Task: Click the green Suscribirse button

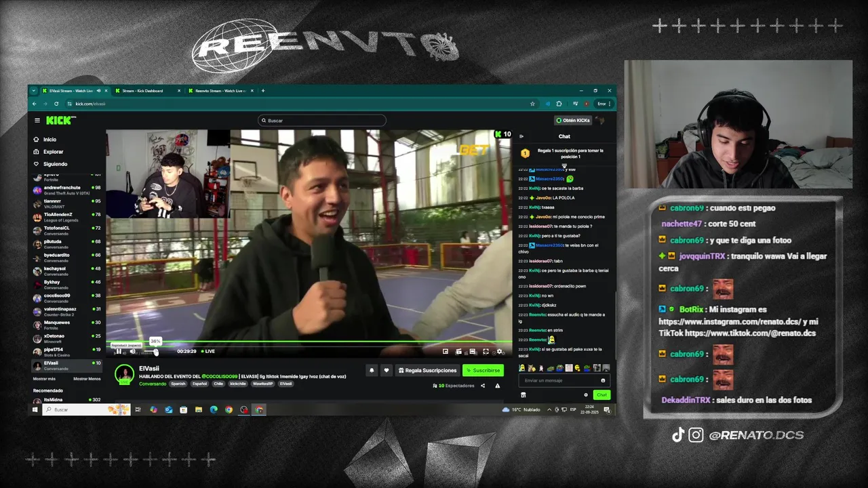Action: pyautogui.click(x=483, y=370)
